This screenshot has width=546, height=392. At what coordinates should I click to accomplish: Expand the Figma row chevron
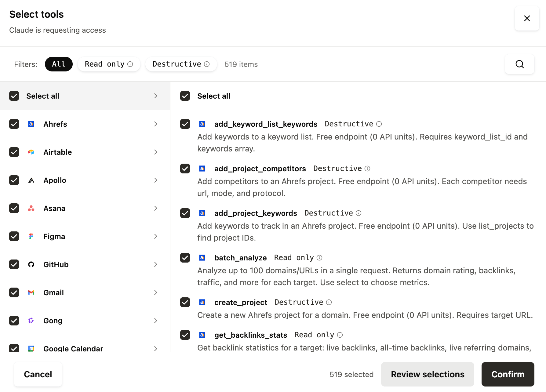[x=156, y=236]
